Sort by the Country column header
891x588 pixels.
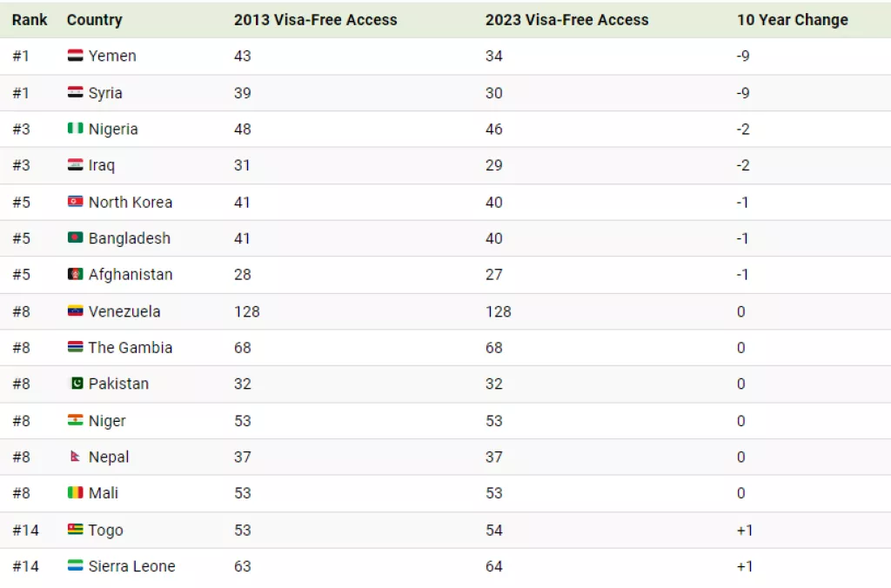(94, 20)
